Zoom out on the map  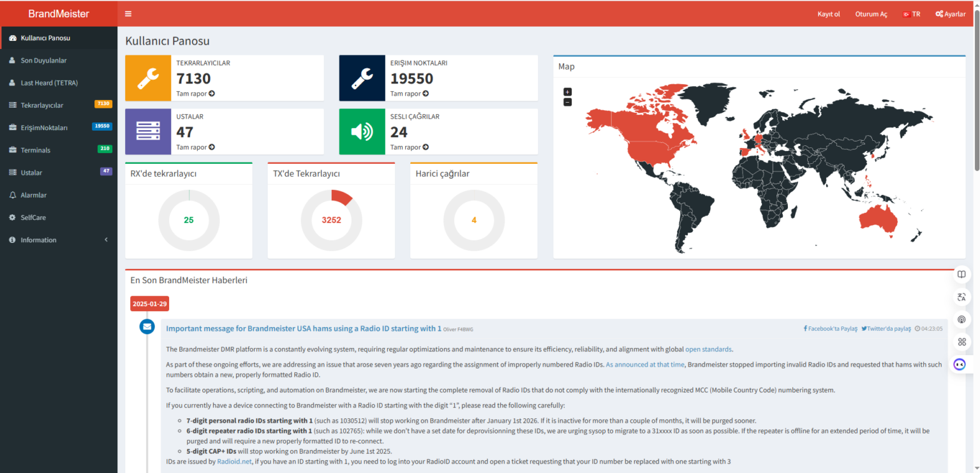[x=568, y=102]
